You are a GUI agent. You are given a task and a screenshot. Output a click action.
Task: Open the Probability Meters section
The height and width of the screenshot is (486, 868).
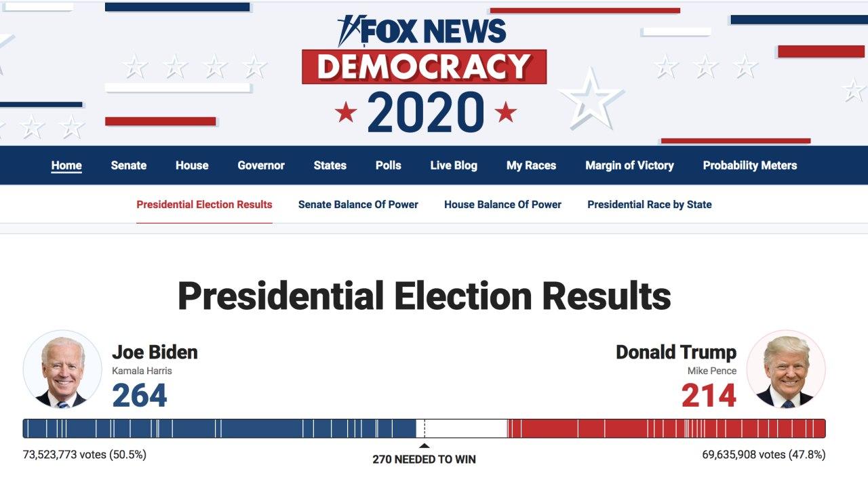(x=750, y=165)
